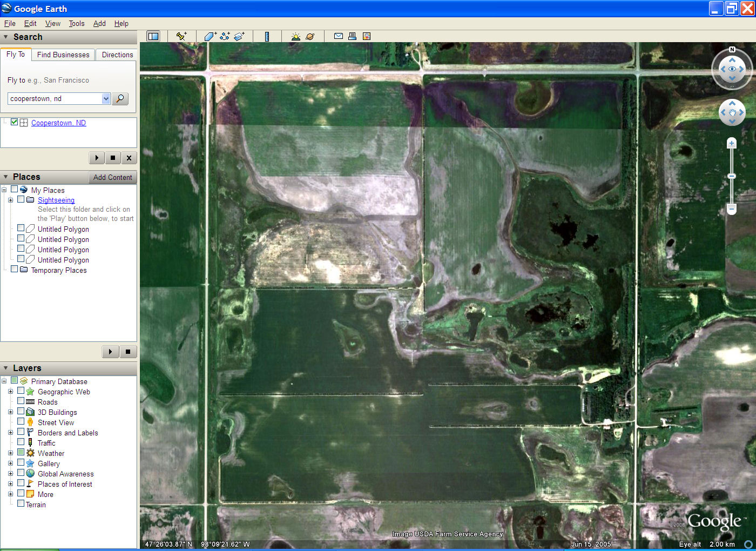
Task: Click the imagery date Jun 15, 2005
Action: click(x=591, y=544)
